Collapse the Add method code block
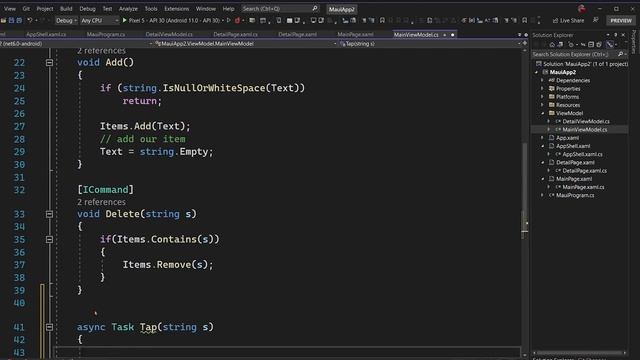 49,63
